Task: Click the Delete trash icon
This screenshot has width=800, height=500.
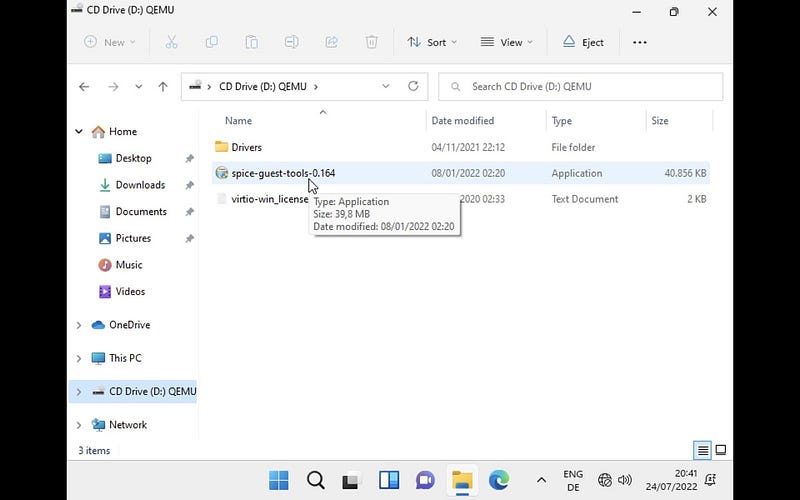Action: click(371, 42)
